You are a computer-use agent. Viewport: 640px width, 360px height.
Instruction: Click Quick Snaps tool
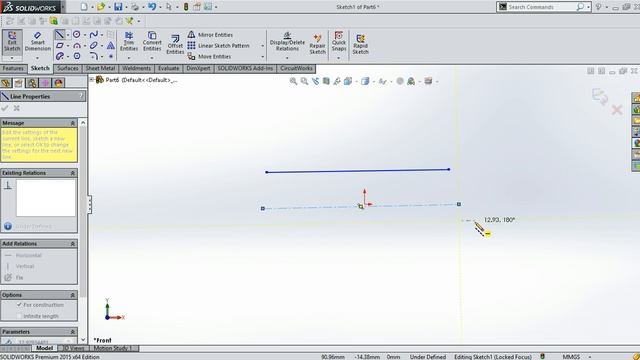(x=339, y=42)
